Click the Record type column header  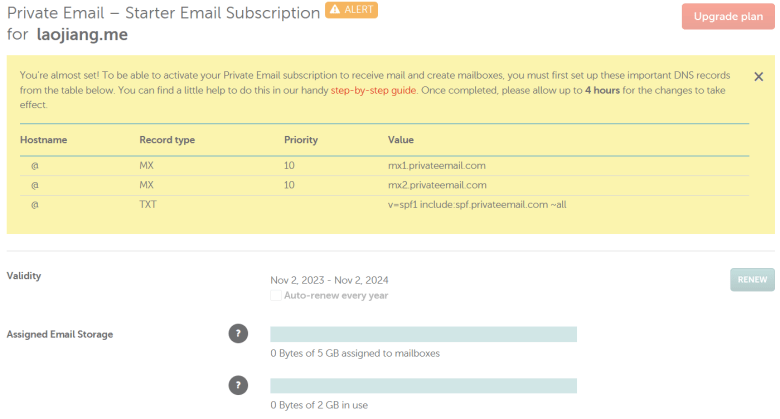[x=167, y=140]
